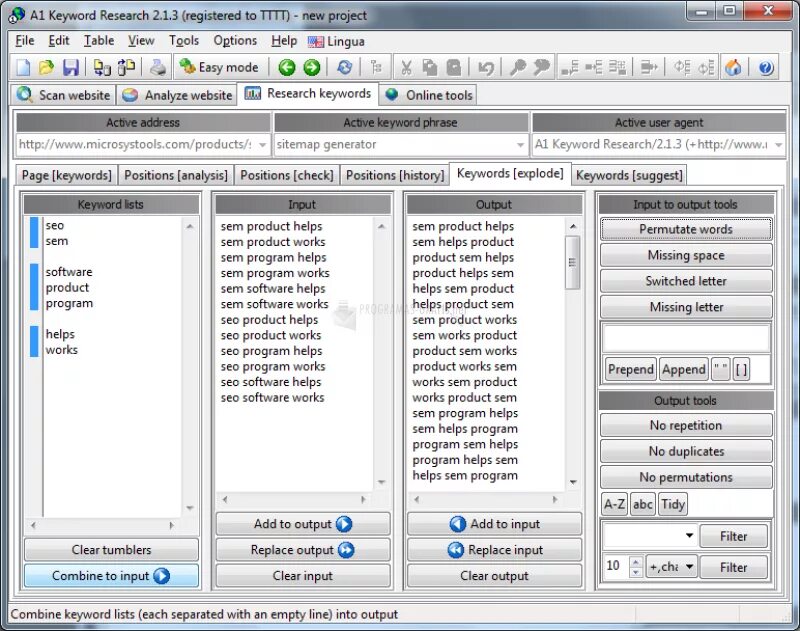Open the Positions [history] tab
Screen dimensions: 800x631
(395, 175)
